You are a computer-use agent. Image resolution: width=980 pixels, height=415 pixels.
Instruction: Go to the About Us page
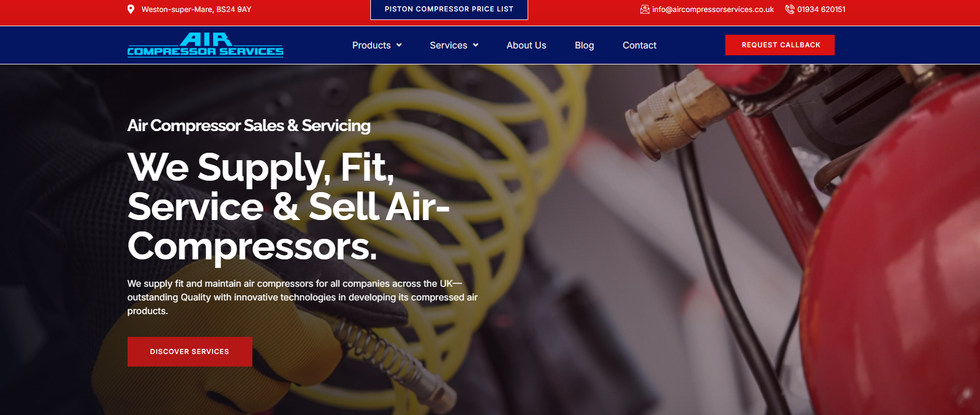[526, 45]
